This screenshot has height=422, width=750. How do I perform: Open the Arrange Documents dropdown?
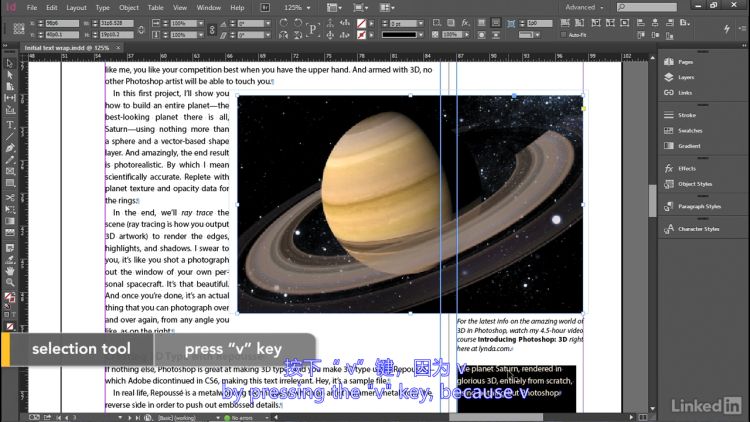386,7
